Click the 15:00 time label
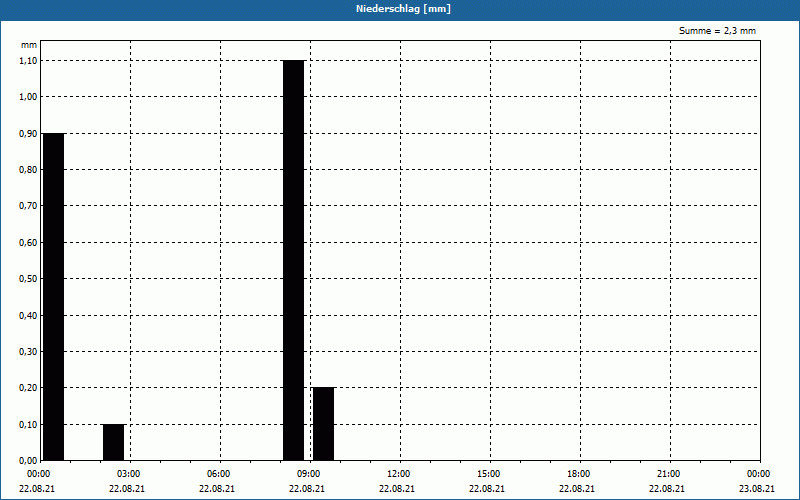 pos(489,474)
